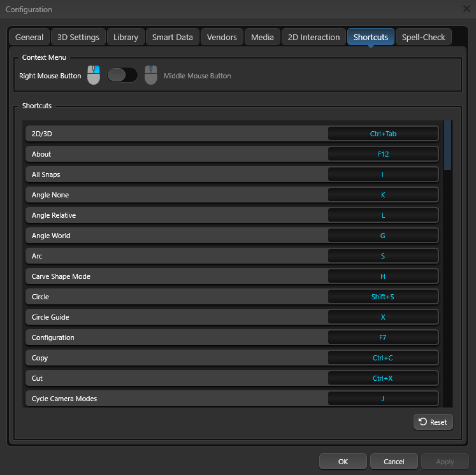Screen dimensions: 476x475
Task: Switch to the 2D Interaction tab
Action: pyautogui.click(x=314, y=37)
